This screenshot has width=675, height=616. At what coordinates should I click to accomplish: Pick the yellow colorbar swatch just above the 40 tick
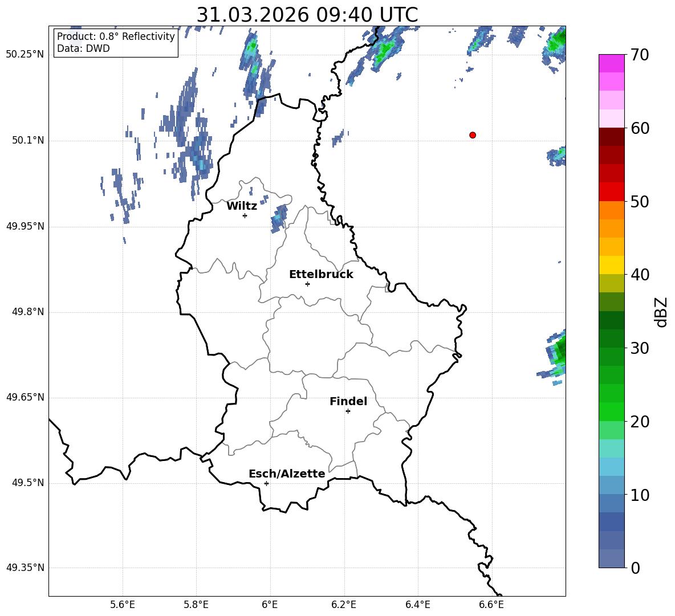tap(611, 265)
